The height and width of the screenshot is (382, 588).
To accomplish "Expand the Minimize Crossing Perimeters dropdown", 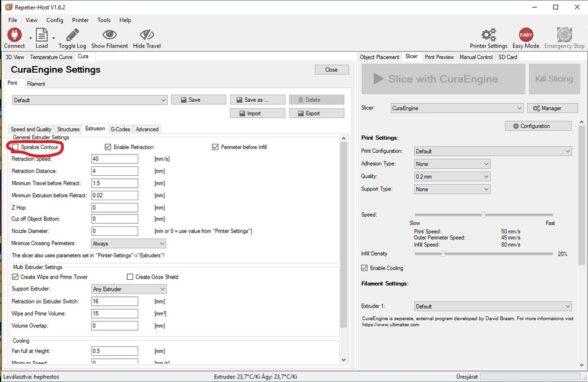I will tap(128, 244).
